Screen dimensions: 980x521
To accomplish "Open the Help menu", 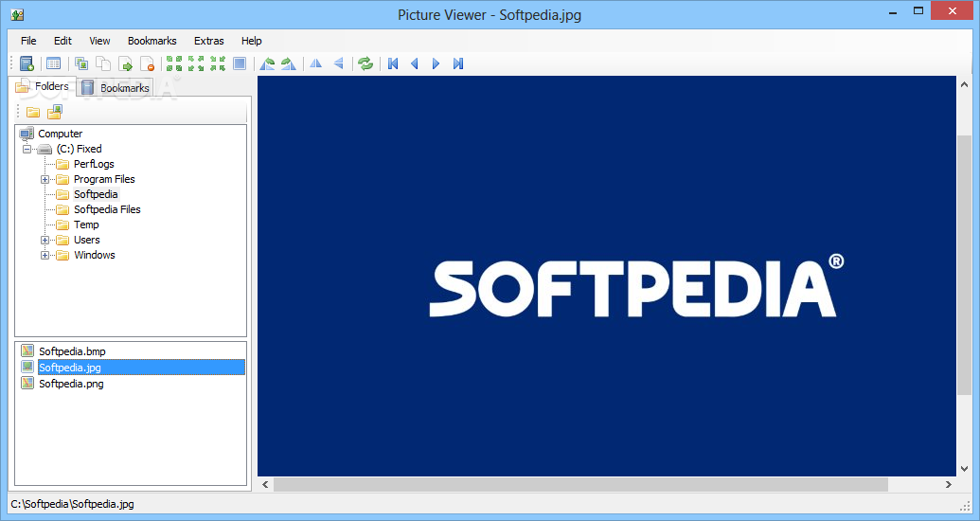I will pyautogui.click(x=251, y=41).
